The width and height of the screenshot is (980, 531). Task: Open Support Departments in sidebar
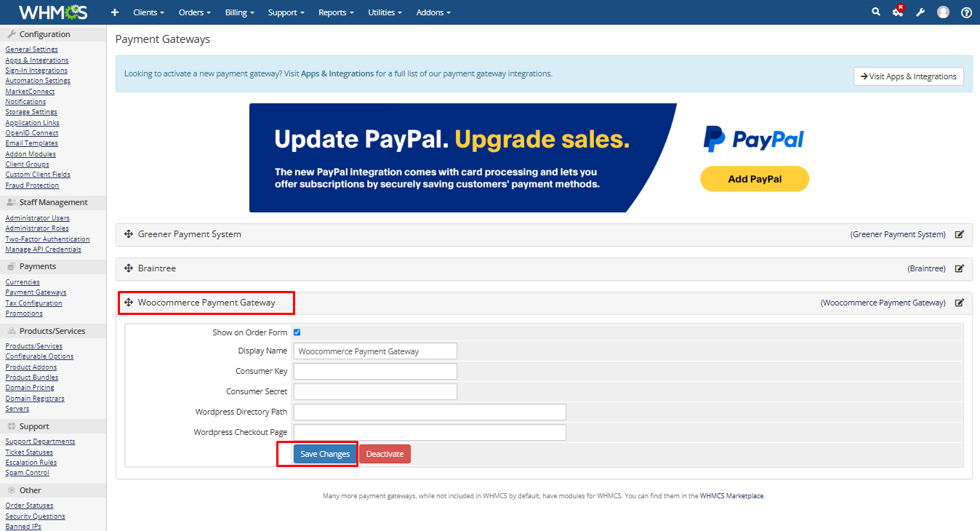point(40,442)
